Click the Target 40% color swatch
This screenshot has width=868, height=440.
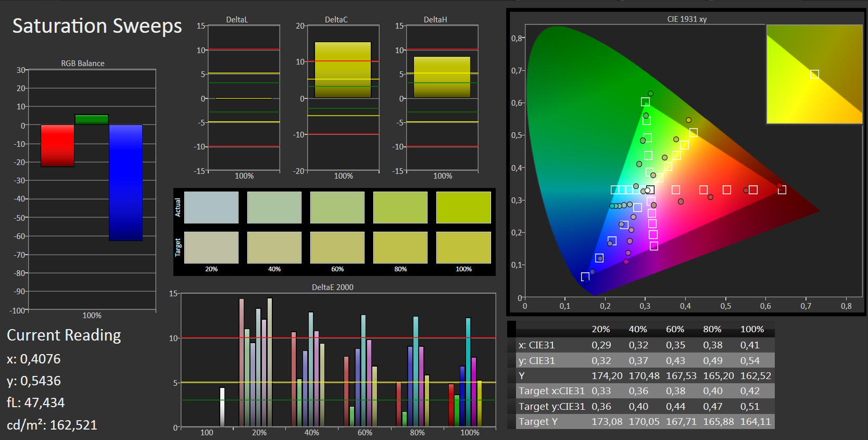coord(274,247)
